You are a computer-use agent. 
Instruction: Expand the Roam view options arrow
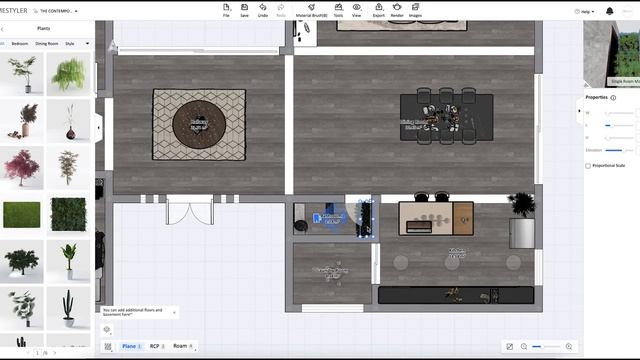(196, 349)
